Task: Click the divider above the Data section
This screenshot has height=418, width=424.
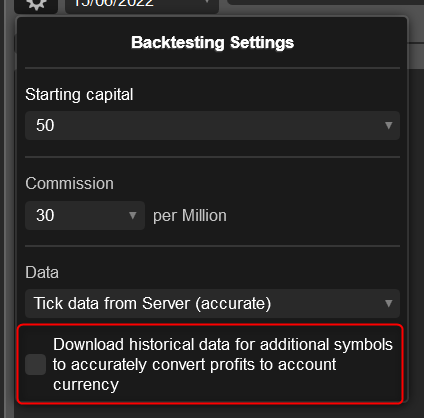Action: (x=212, y=246)
